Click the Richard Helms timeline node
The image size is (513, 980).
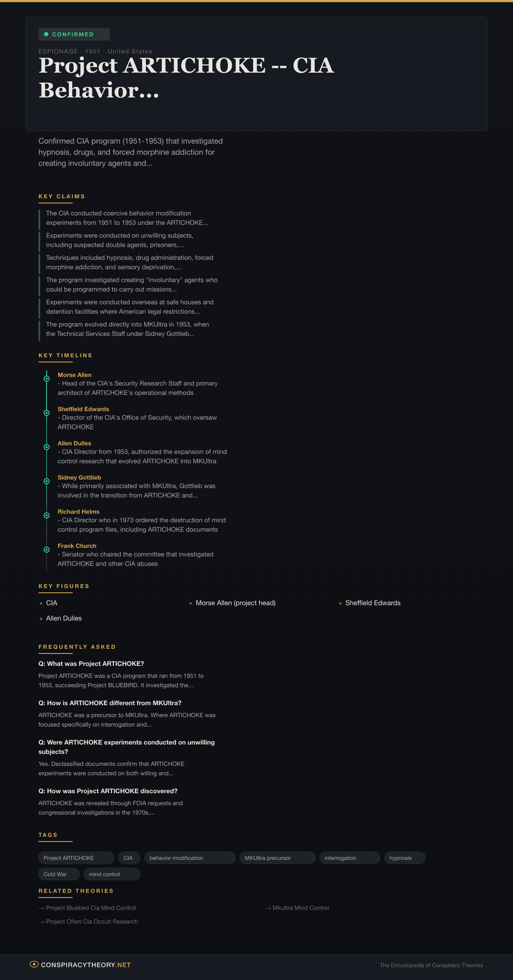[47, 515]
